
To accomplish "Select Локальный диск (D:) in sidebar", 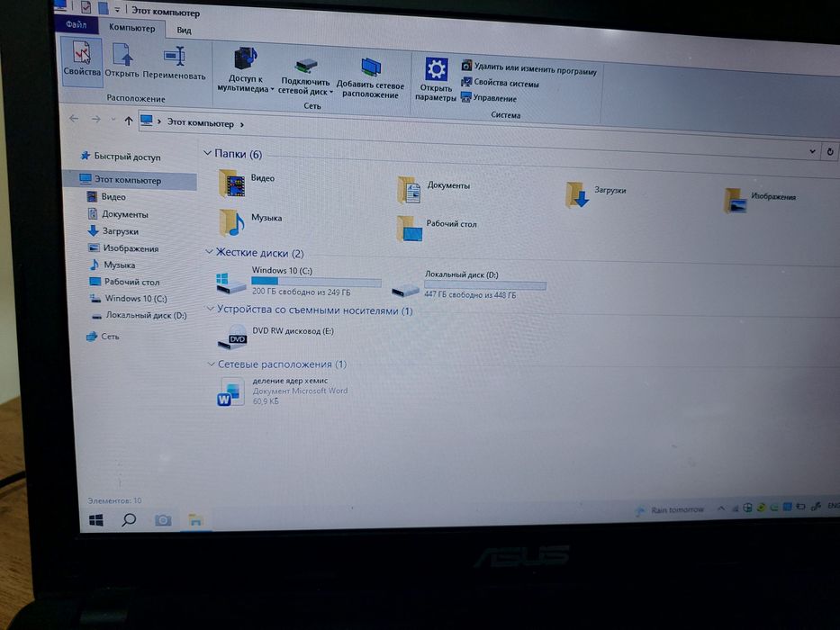I will (140, 315).
